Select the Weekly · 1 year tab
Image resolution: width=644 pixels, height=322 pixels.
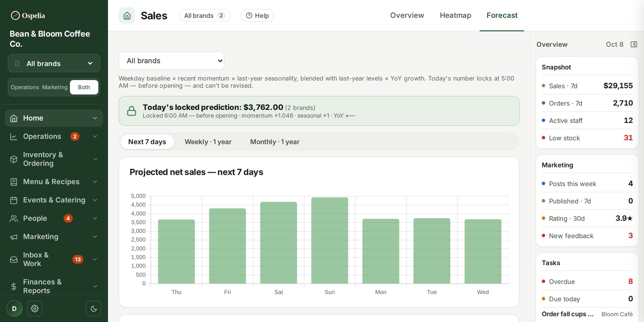[208, 142]
